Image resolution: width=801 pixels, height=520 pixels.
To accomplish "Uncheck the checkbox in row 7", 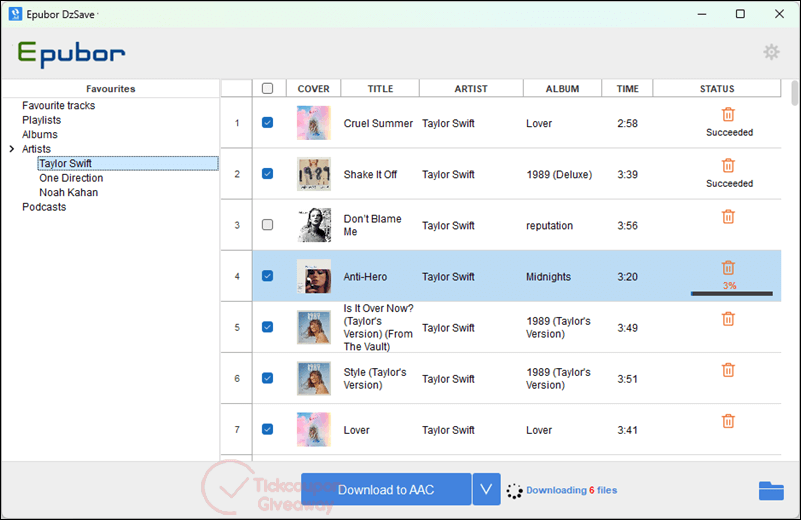I will click(267, 429).
